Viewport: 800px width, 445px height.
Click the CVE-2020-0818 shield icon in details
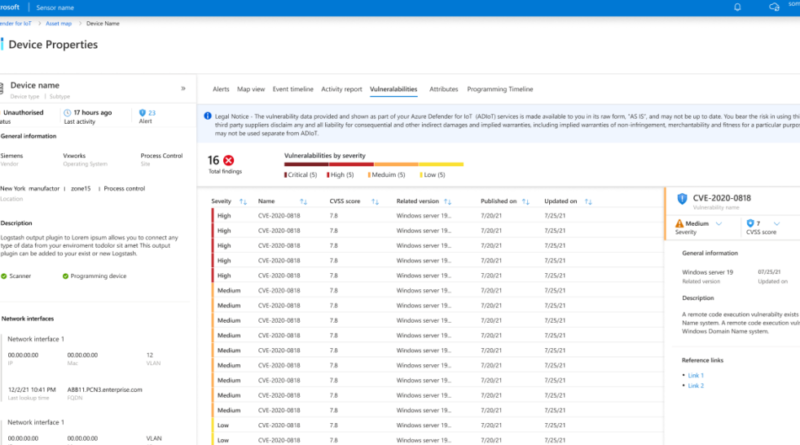pyautogui.click(x=682, y=199)
